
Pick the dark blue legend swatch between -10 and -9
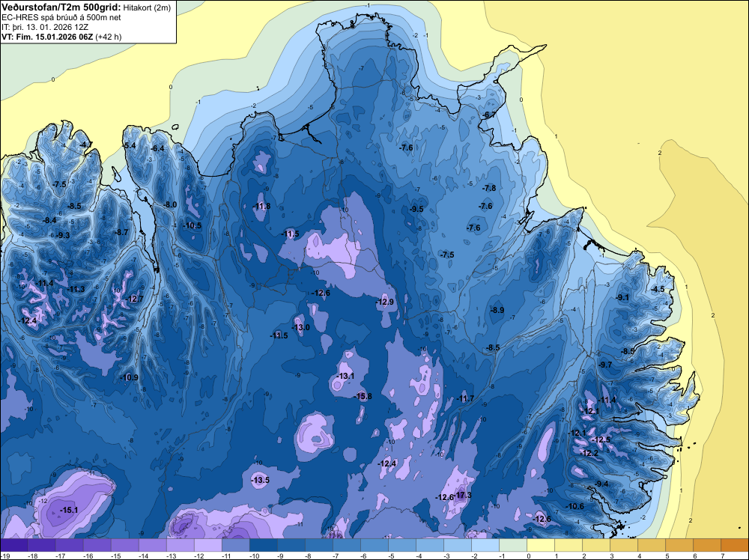tap(264, 546)
